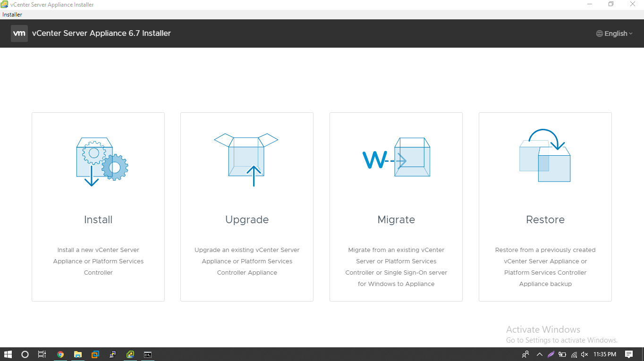Click the battery power tray icon

pyautogui.click(x=562, y=354)
